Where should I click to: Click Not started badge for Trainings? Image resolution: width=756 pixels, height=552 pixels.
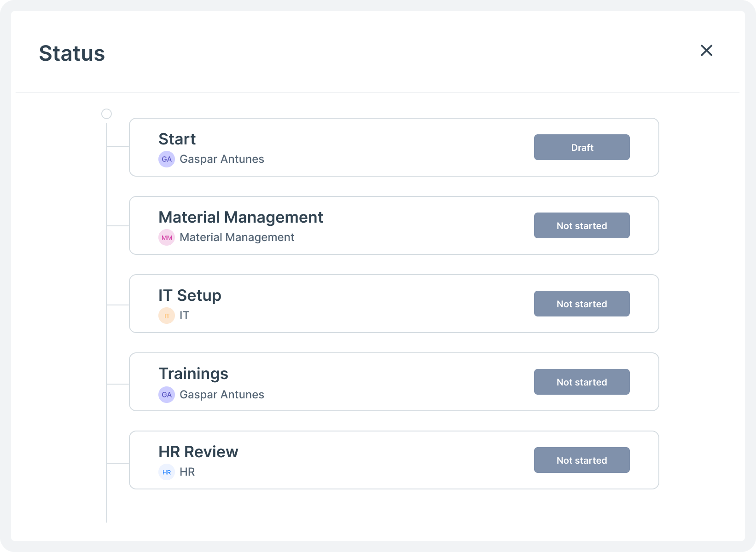click(582, 382)
